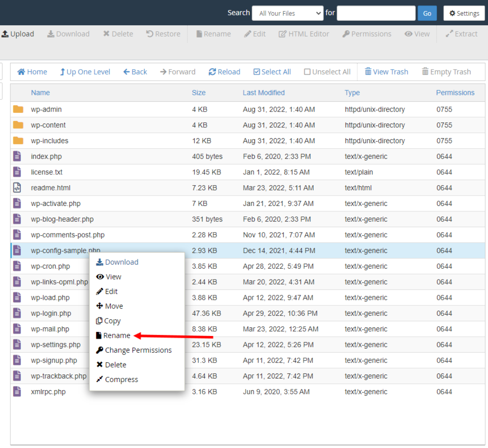Screen dimensions: 488x448
Task: Choose Rename from the context menu
Action: tap(113, 335)
